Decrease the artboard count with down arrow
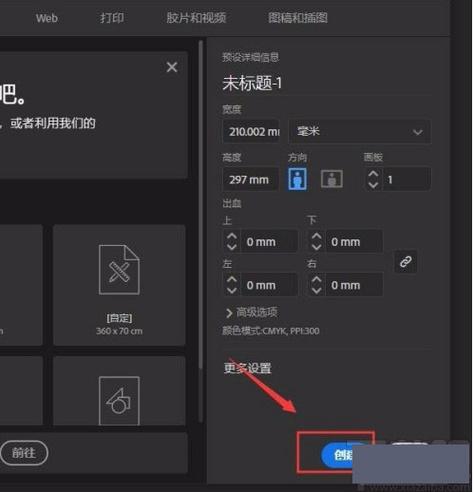The height and width of the screenshot is (492, 474). pyautogui.click(x=373, y=185)
